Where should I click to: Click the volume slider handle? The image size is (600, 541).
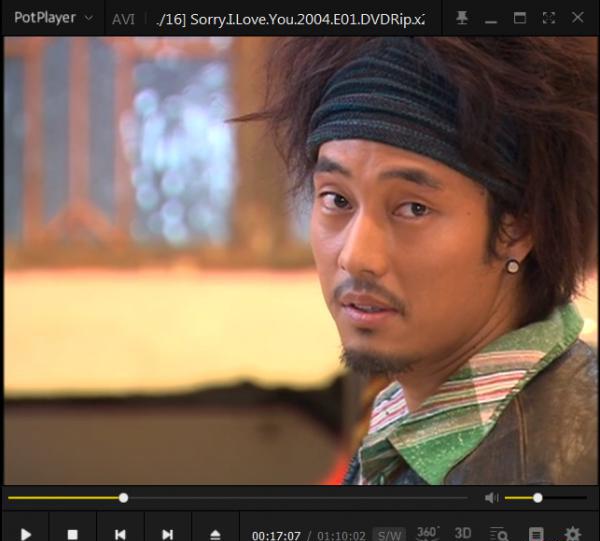pyautogui.click(x=538, y=498)
